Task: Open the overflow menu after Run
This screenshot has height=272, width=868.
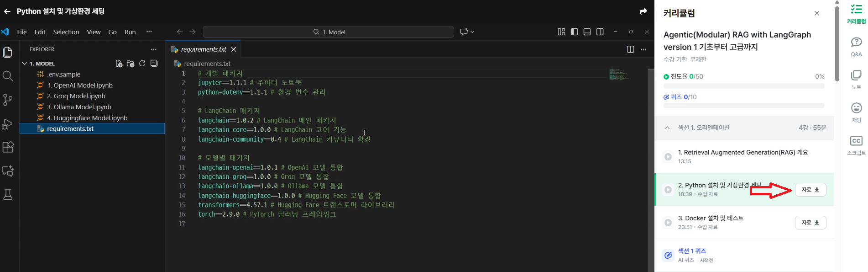Action: point(149,32)
